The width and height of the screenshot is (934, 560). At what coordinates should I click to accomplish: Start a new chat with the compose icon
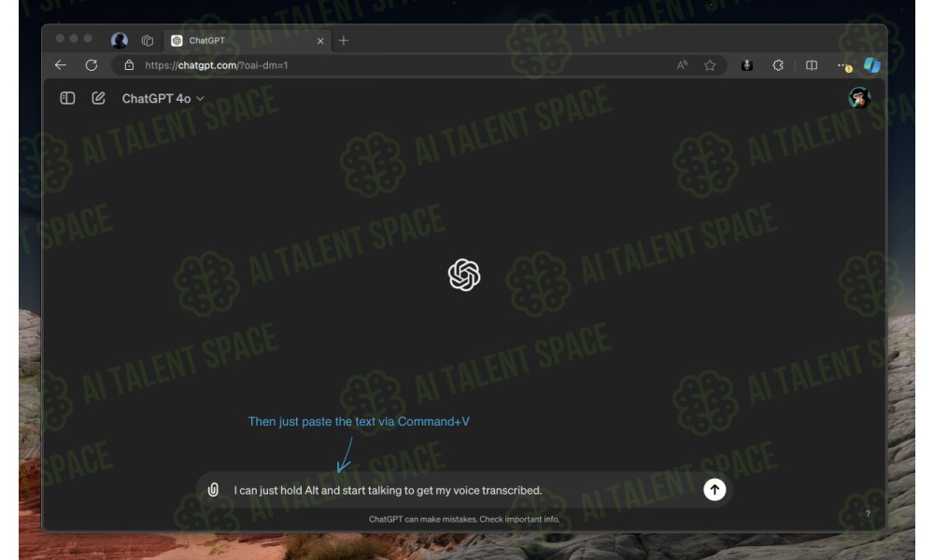[x=98, y=98]
